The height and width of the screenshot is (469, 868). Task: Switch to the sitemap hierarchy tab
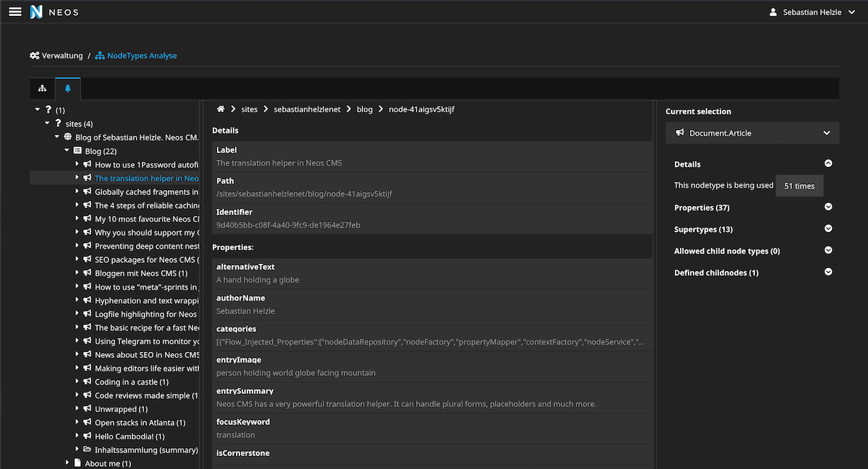42,88
